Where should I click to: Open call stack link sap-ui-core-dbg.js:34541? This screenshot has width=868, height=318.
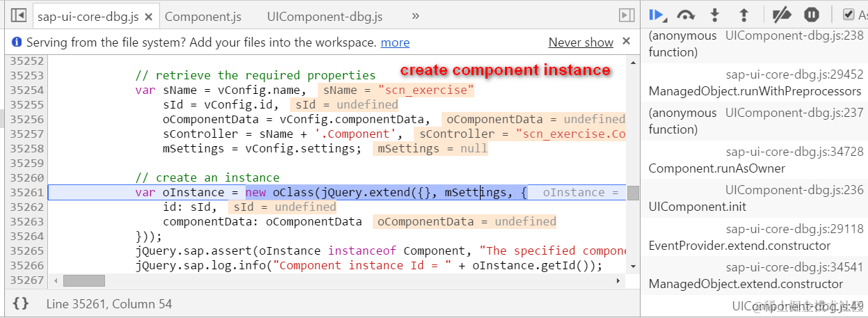(794, 267)
